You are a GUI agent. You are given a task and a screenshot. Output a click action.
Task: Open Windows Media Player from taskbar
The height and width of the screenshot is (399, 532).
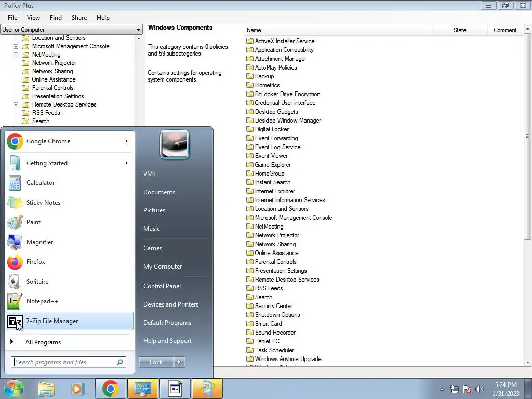coord(77,389)
